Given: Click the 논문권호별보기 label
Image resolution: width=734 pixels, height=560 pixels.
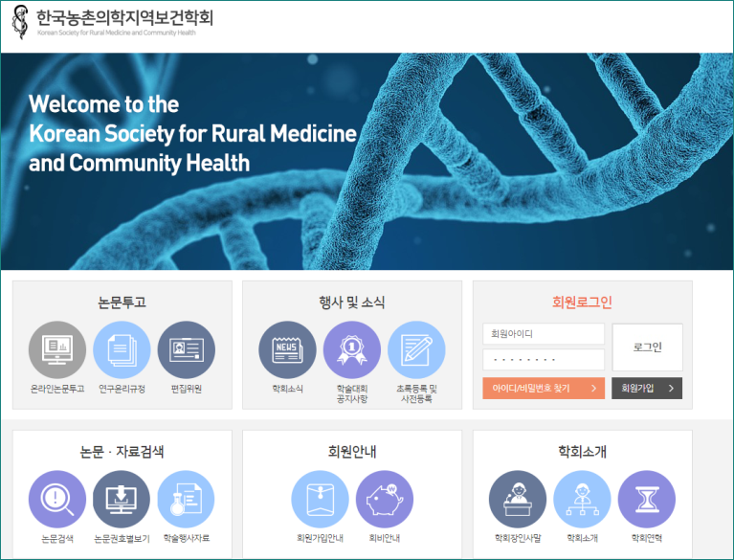Looking at the screenshot, I should click(122, 538).
